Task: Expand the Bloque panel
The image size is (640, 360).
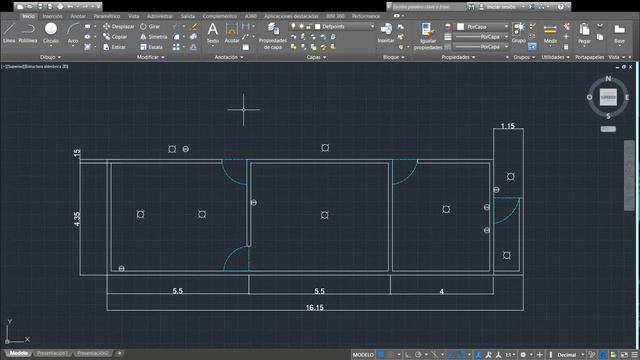Action: (x=394, y=57)
